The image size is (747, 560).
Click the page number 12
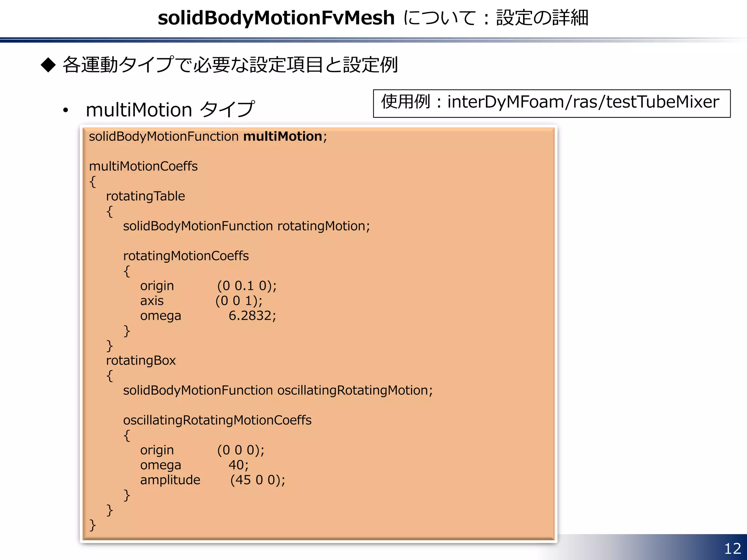[x=732, y=549]
